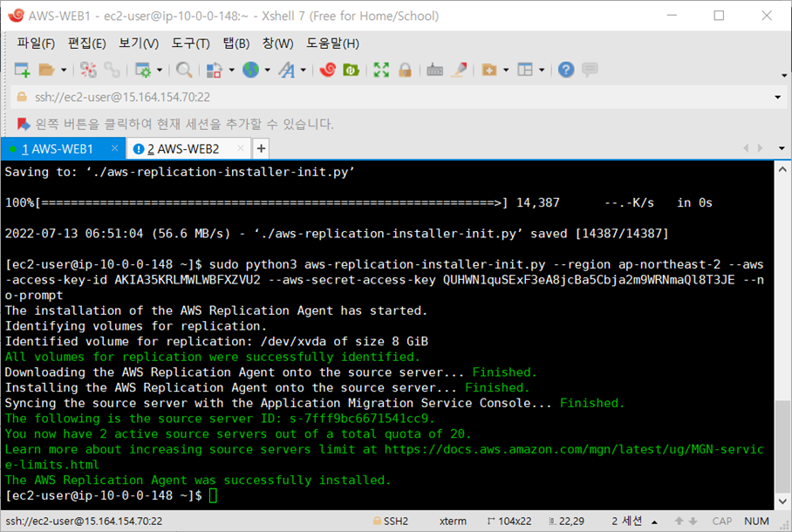This screenshot has height=532, width=792.
Task: Expand the Font dropdown arrow
Action: pyautogui.click(x=303, y=71)
